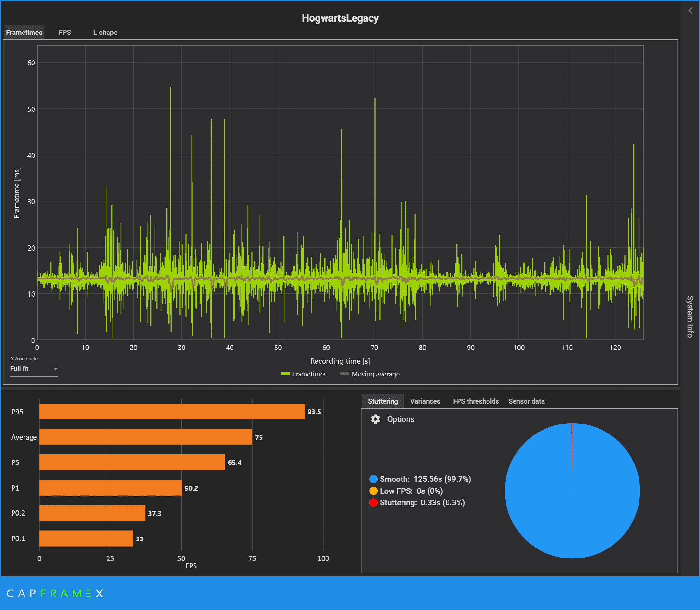This screenshot has height=610, width=700.
Task: Select the P5 bar showing 65.4
Action: 132,462
